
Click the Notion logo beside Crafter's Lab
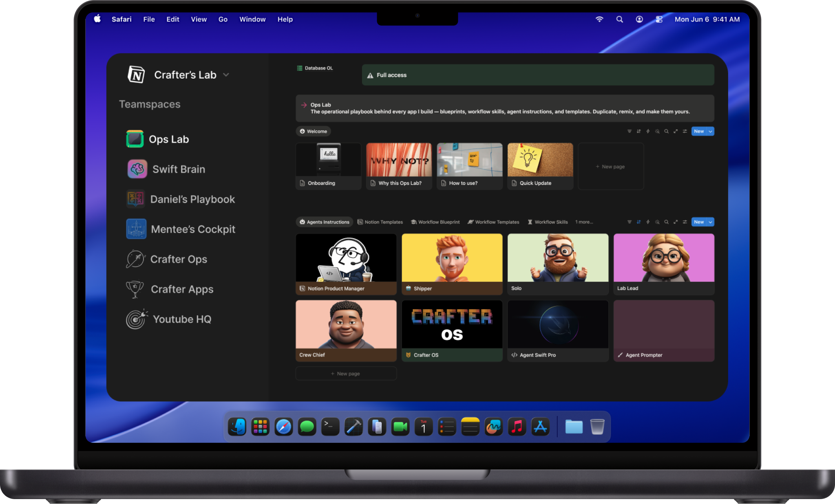pyautogui.click(x=136, y=75)
